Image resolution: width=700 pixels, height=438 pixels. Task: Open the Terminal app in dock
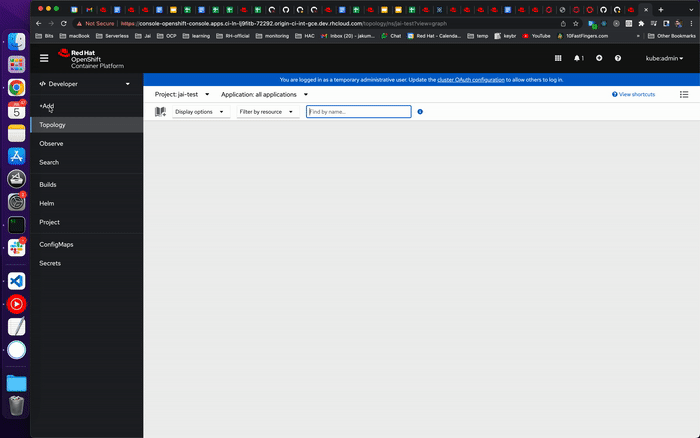17,225
